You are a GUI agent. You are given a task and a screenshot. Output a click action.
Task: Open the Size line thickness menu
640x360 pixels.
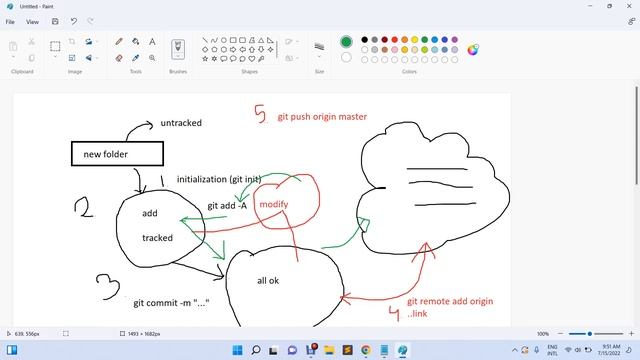point(319,50)
